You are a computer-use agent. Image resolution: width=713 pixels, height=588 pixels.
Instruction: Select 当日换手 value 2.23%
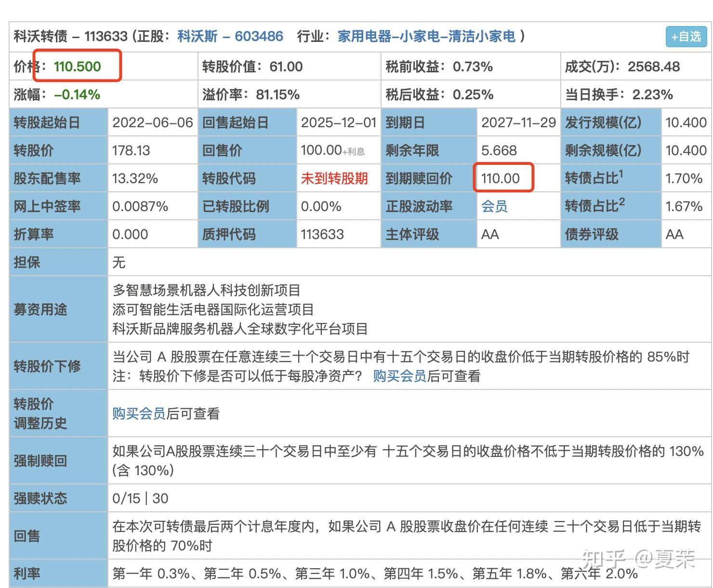coord(652,94)
